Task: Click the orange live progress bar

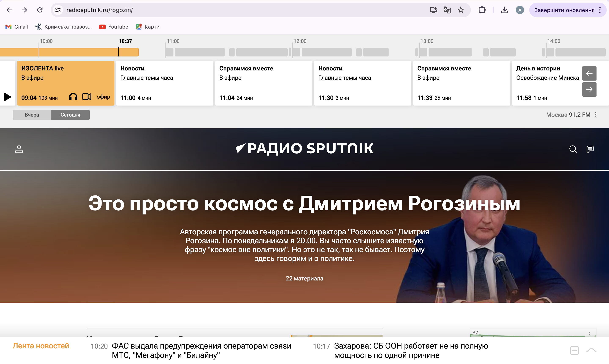Action: pyautogui.click(x=69, y=52)
